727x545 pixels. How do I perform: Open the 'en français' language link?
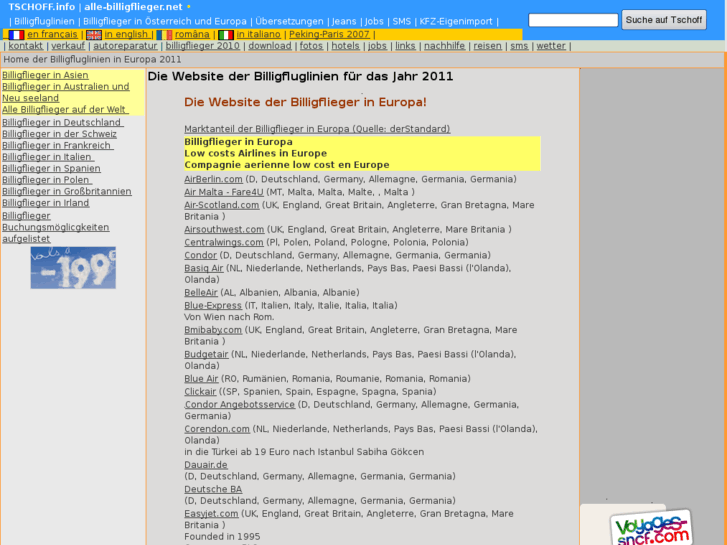[x=52, y=34]
